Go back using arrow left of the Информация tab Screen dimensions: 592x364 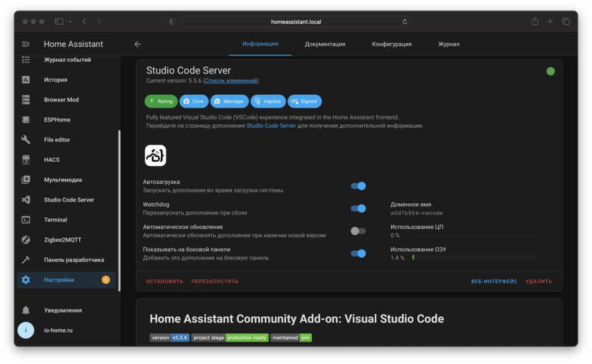pyautogui.click(x=138, y=44)
